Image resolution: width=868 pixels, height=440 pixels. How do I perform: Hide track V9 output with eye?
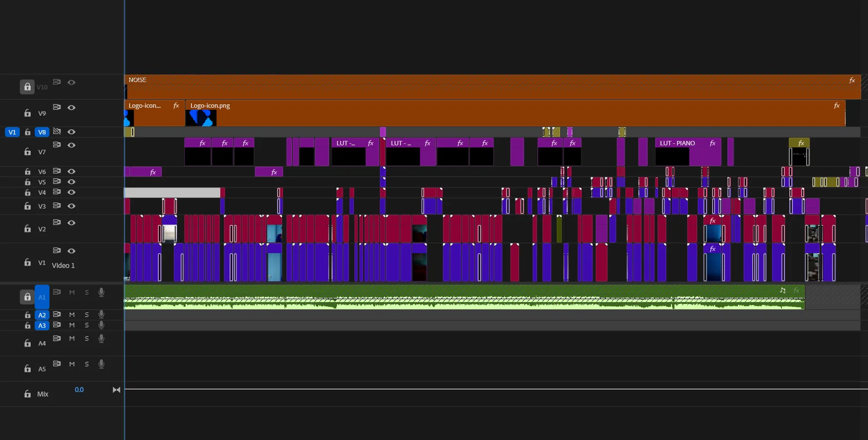[x=71, y=107]
